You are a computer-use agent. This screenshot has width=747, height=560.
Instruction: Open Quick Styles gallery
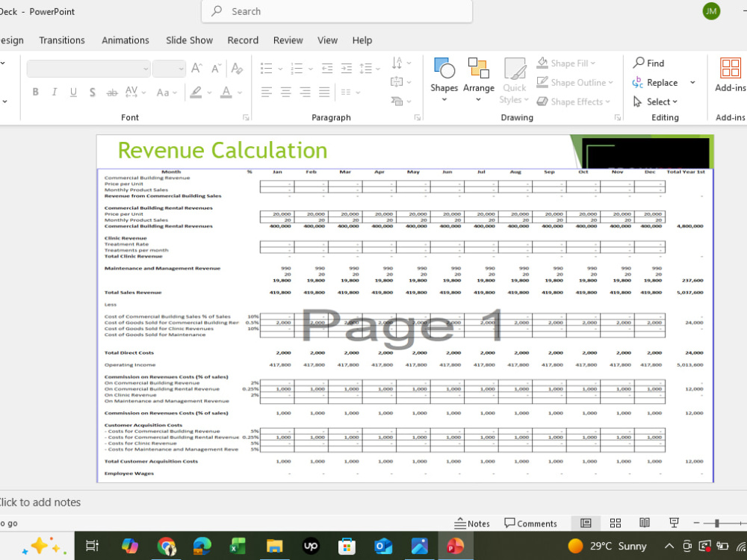[514, 81]
